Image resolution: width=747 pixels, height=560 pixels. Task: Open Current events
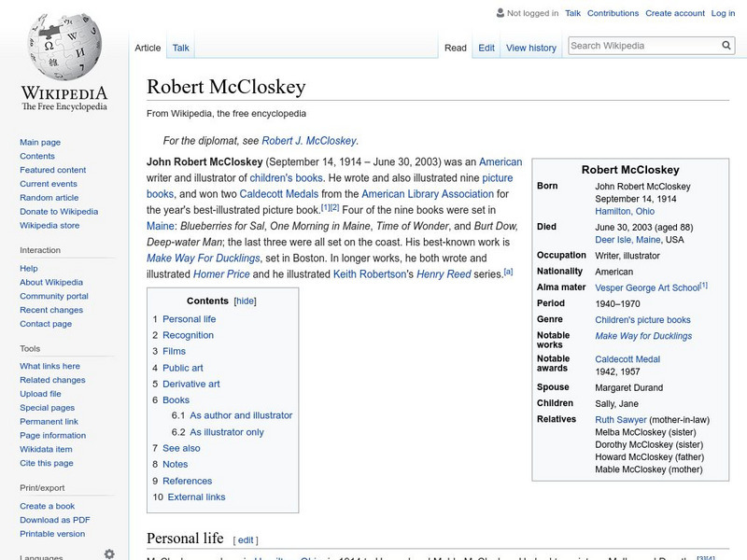click(49, 184)
